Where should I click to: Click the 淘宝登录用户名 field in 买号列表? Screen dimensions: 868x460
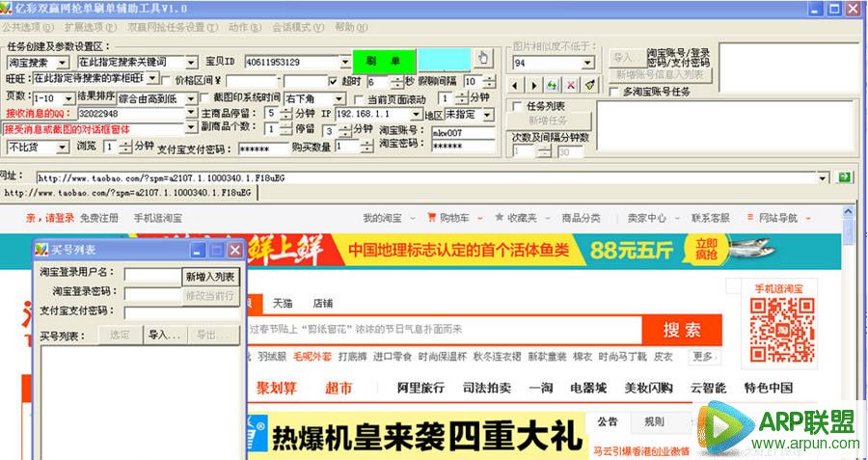click(x=152, y=275)
